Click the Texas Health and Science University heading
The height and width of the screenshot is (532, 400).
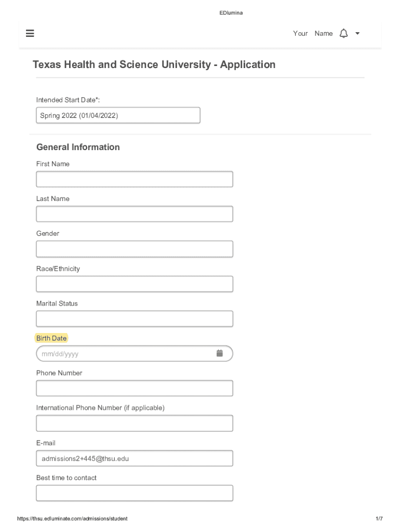(154, 65)
